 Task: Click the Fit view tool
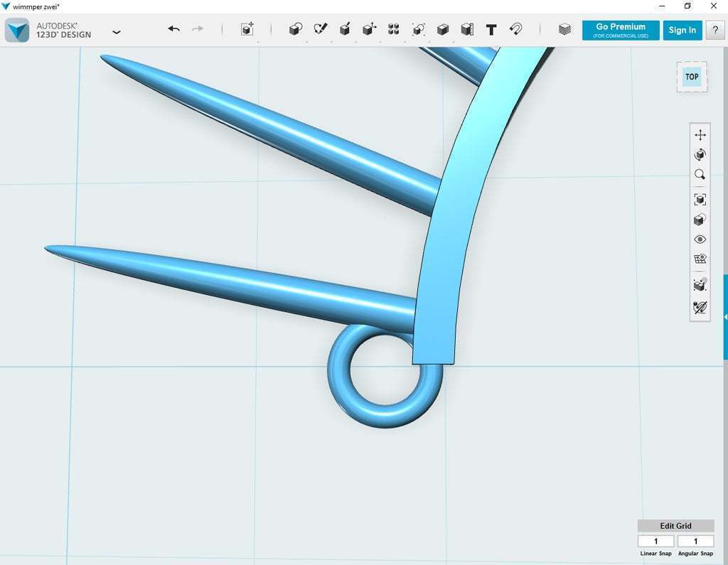[700, 200]
